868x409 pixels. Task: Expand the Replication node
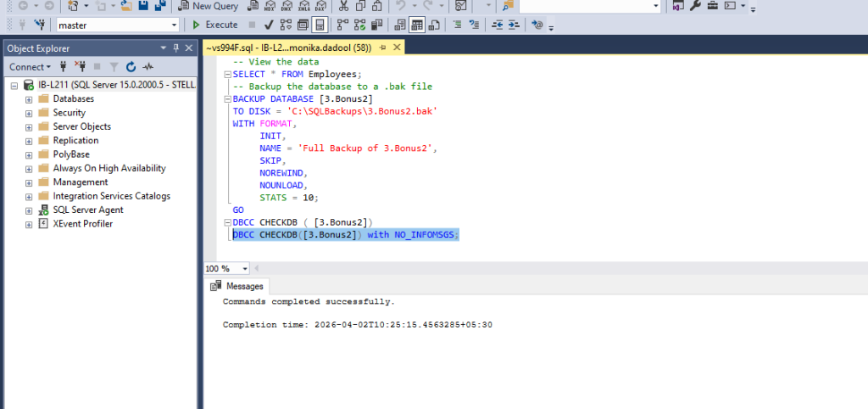(28, 140)
